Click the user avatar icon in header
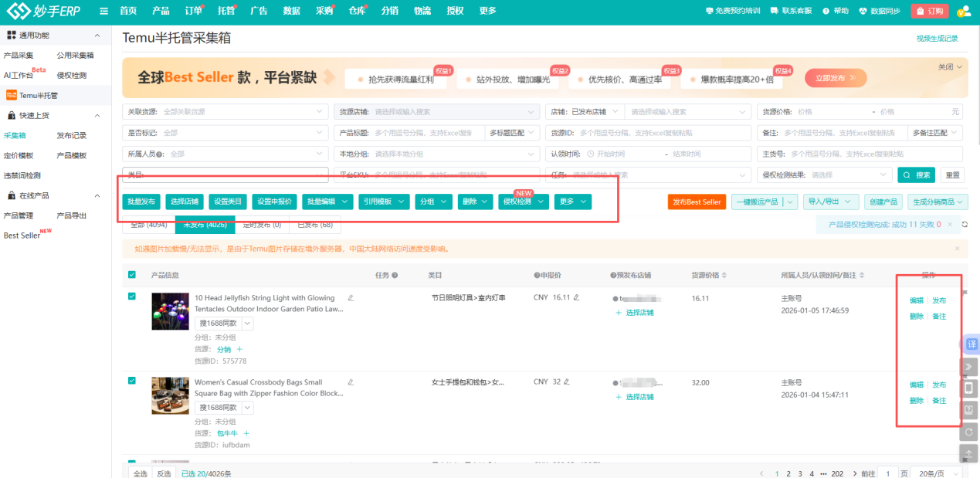980x478 pixels. click(x=963, y=11)
